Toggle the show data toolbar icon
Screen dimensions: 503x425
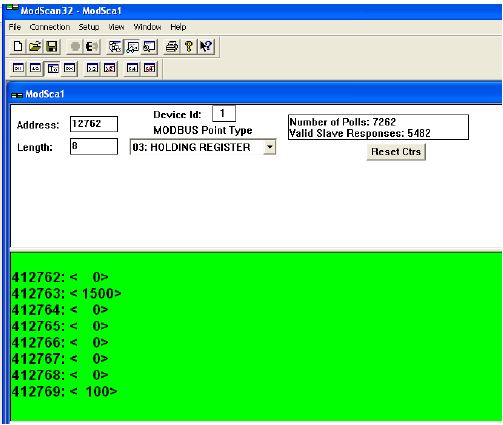click(x=132, y=47)
